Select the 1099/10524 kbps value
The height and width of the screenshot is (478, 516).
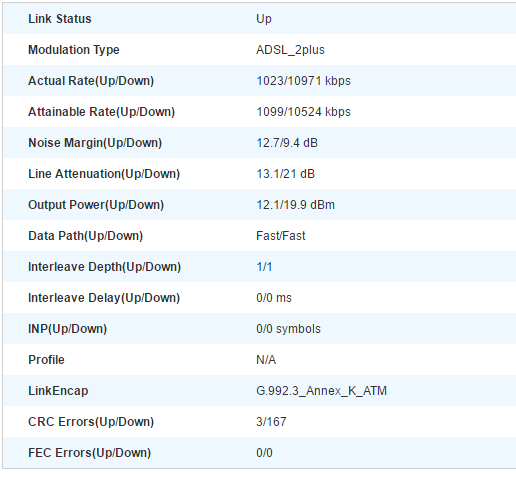(x=303, y=112)
